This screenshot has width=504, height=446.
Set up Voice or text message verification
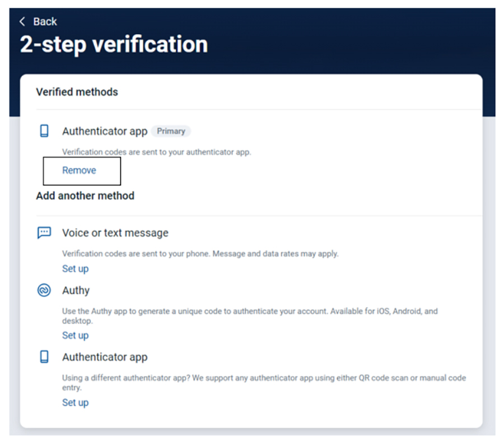[x=75, y=268]
